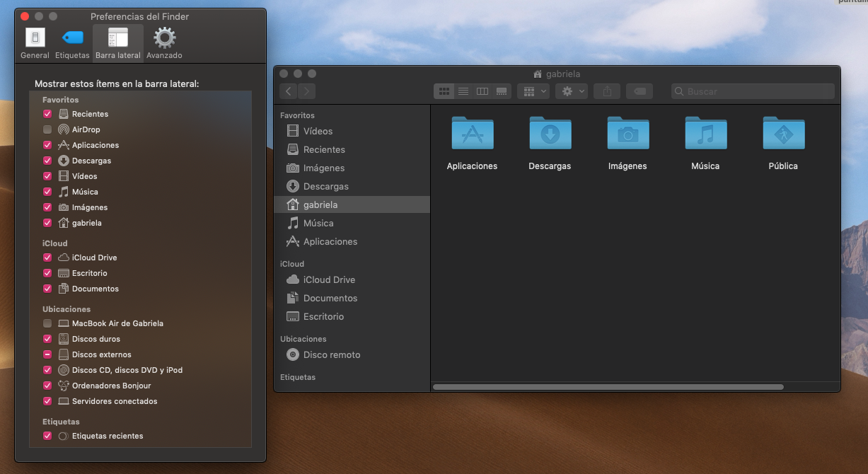The image size is (868, 474).
Task: Uncheck the Etiquetas recientes checkbox
Action: [x=47, y=436]
